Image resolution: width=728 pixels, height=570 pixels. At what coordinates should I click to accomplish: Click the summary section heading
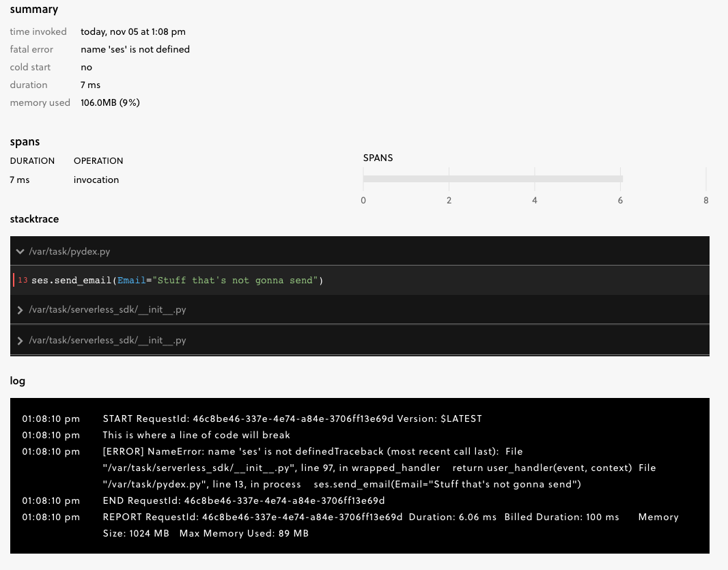tap(34, 9)
